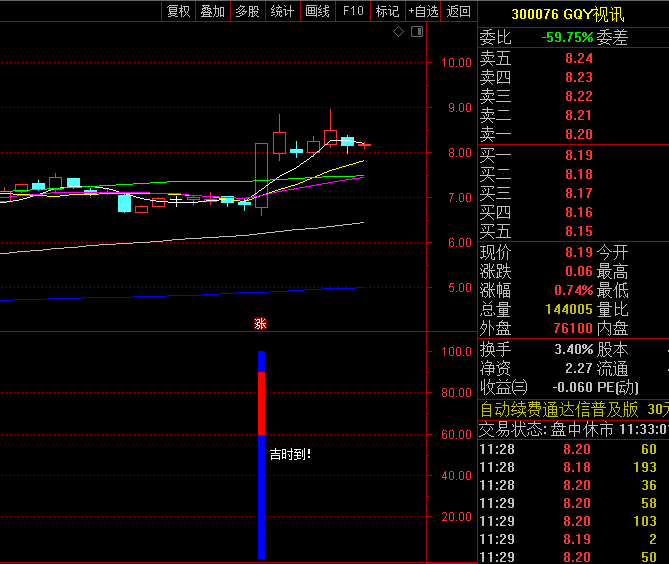Click the 委差 label
This screenshot has width=669, height=564.
(612, 38)
